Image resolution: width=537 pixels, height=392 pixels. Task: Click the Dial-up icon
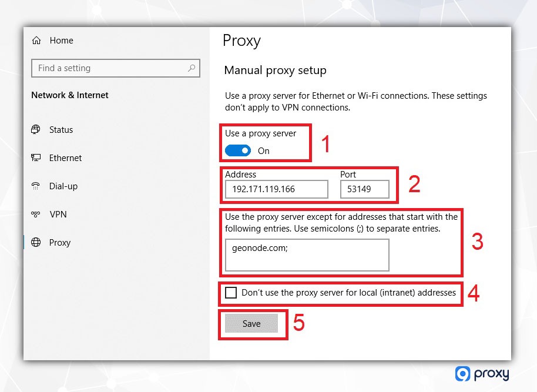click(x=36, y=186)
